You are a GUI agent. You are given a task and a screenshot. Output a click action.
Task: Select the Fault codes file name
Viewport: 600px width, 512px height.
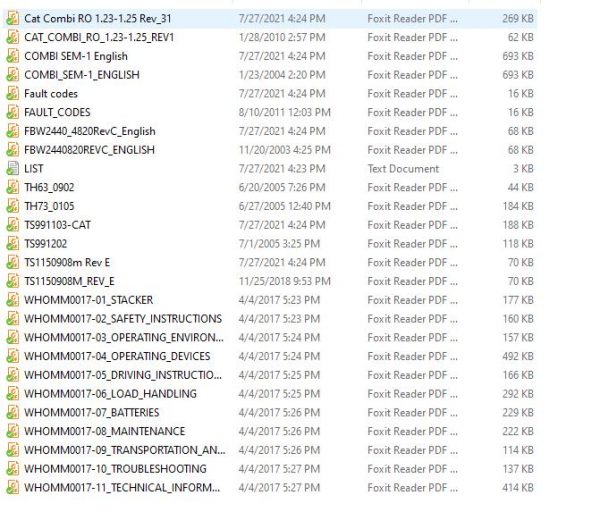51,93
